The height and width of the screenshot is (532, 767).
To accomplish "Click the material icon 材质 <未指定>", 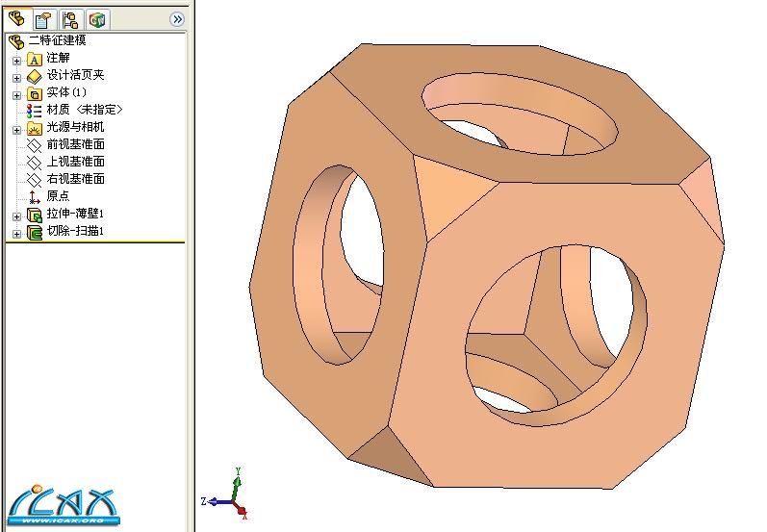I will point(35,111).
